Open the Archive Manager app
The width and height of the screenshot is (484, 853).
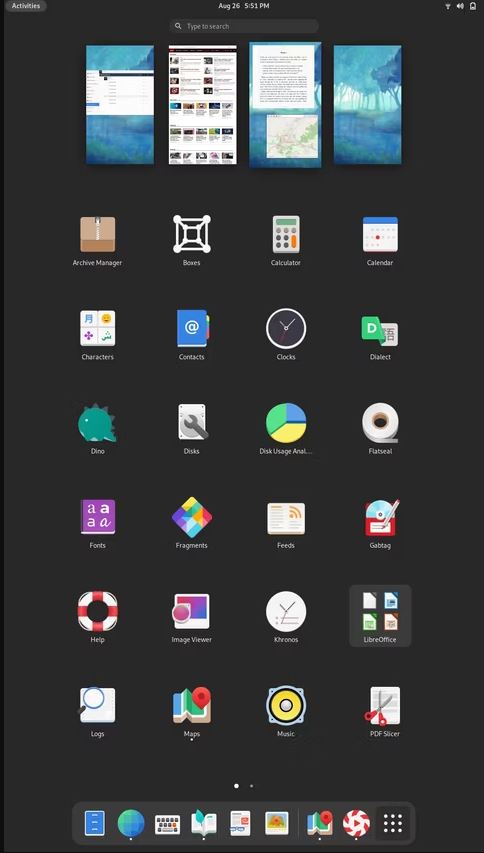(x=97, y=241)
